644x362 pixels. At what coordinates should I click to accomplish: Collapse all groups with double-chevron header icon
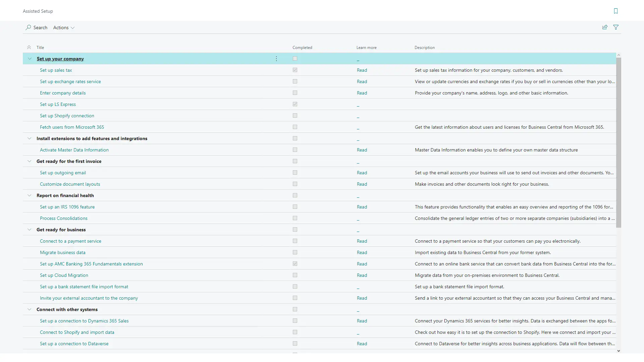coord(29,48)
